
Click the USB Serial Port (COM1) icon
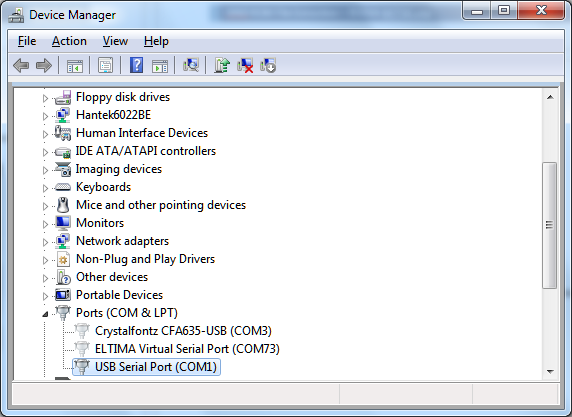tap(82, 367)
